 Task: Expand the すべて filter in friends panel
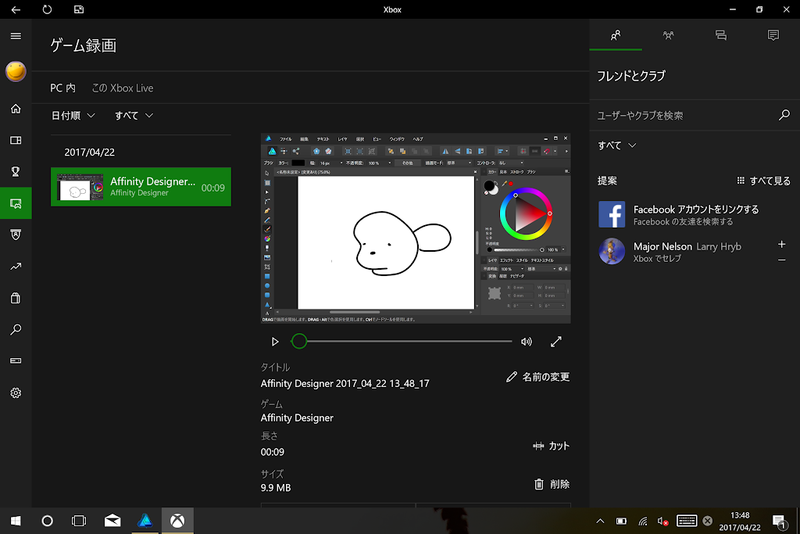(x=617, y=145)
